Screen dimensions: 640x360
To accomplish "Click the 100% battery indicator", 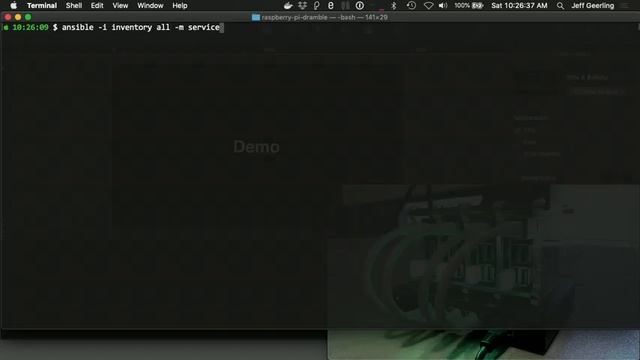I will tap(469, 6).
